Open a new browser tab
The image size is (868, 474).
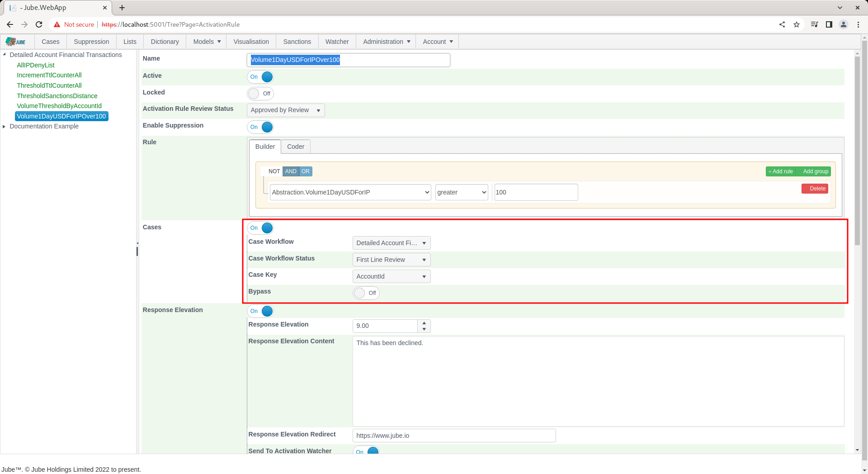(x=122, y=8)
